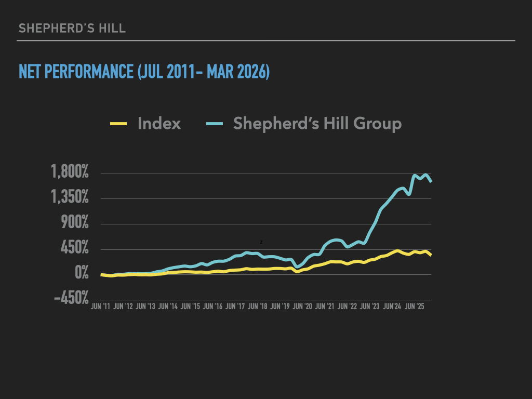532x399 pixels.
Task: Click the 1,800% y-axis label
Action: pyautogui.click(x=70, y=173)
